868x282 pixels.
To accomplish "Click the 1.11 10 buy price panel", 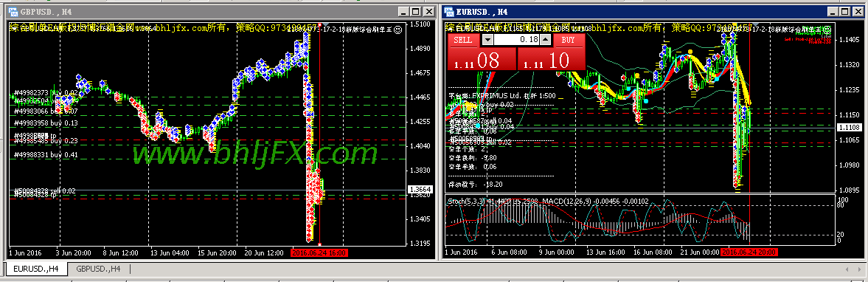I will pyautogui.click(x=551, y=59).
